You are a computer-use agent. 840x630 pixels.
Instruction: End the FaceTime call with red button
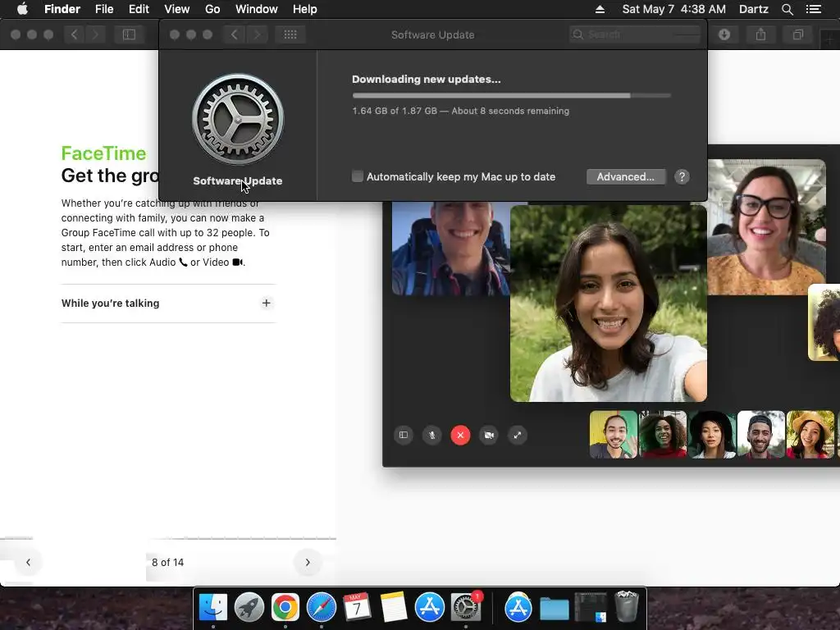[460, 435]
